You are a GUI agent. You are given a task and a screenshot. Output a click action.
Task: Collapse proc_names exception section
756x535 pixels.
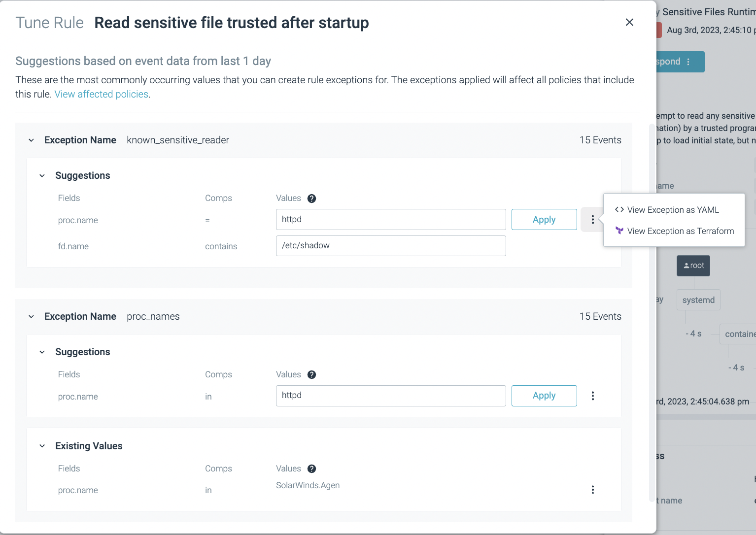pos(32,317)
